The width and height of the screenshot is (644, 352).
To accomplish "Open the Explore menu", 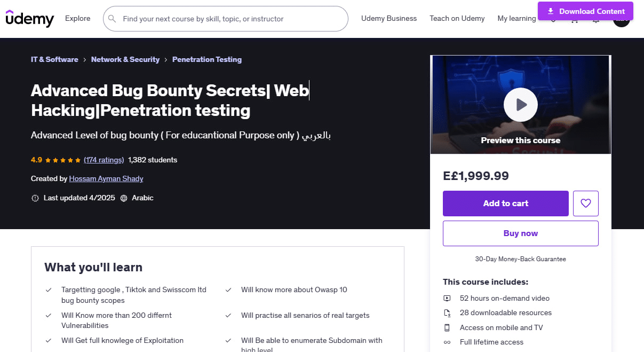I will 78,18.
